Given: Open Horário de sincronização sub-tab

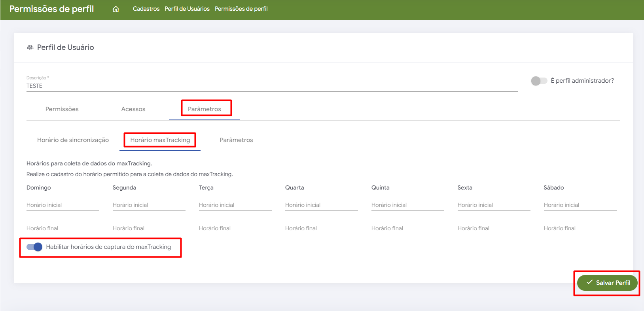Looking at the screenshot, I should 73,140.
